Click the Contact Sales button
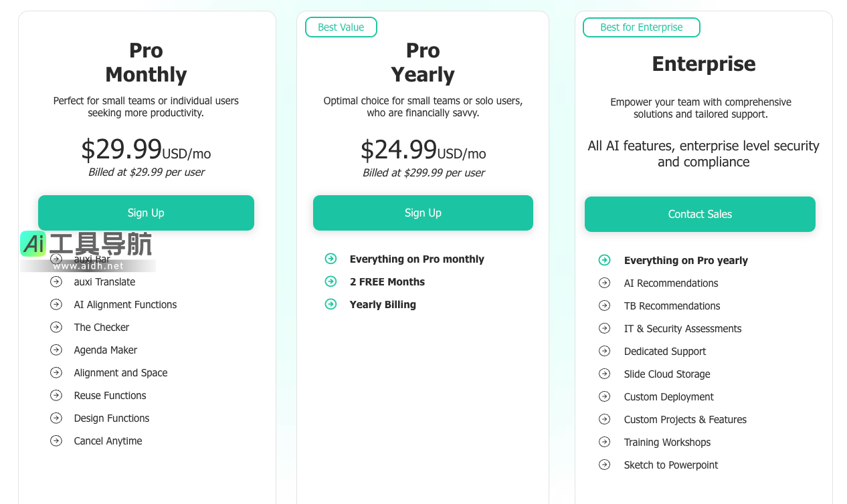Viewport: 847px width, 504px height. (700, 214)
